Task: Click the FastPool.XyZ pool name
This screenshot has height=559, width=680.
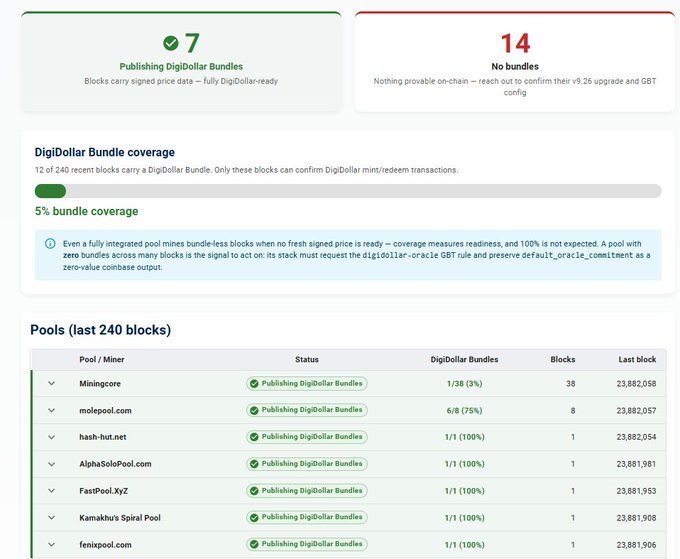Action: coord(103,491)
